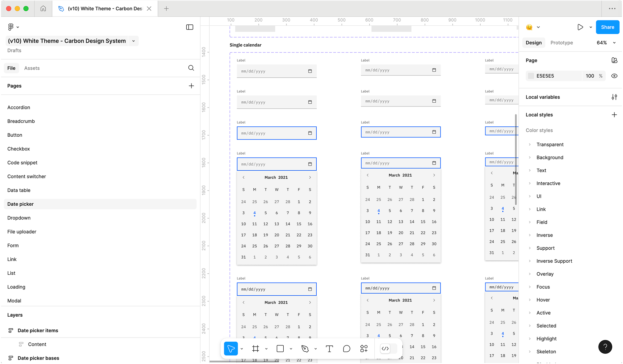Click the first mm/dd/yyyy date field
623x364 pixels.
coord(276,71)
